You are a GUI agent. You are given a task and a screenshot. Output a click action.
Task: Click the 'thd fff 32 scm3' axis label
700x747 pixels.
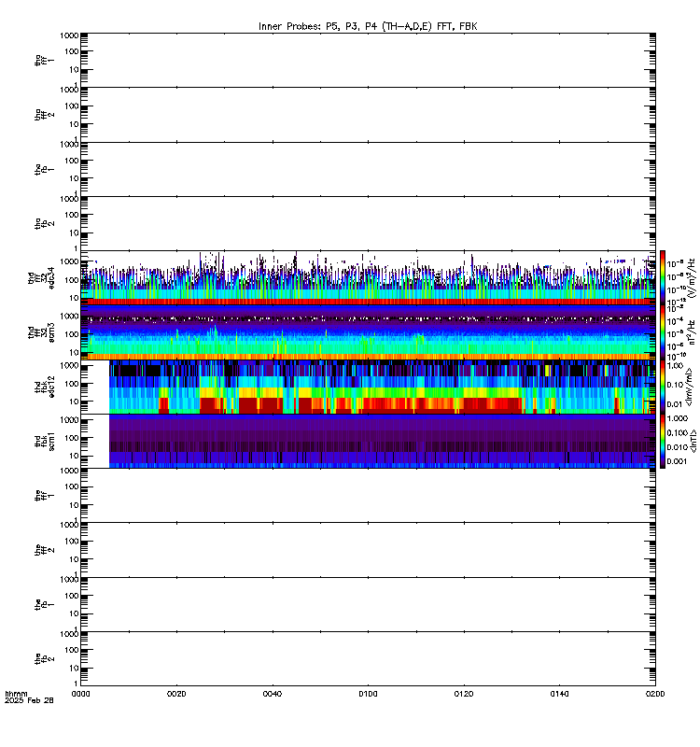pyautogui.click(x=41, y=332)
